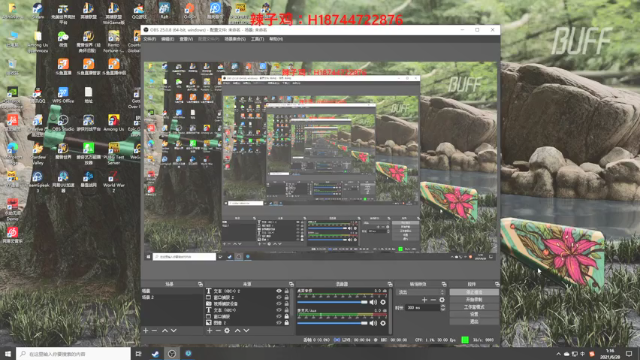The height and width of the screenshot is (360, 640).
Task: Toggle lock on 窗口捕获 2 source
Action: [x=287, y=298]
